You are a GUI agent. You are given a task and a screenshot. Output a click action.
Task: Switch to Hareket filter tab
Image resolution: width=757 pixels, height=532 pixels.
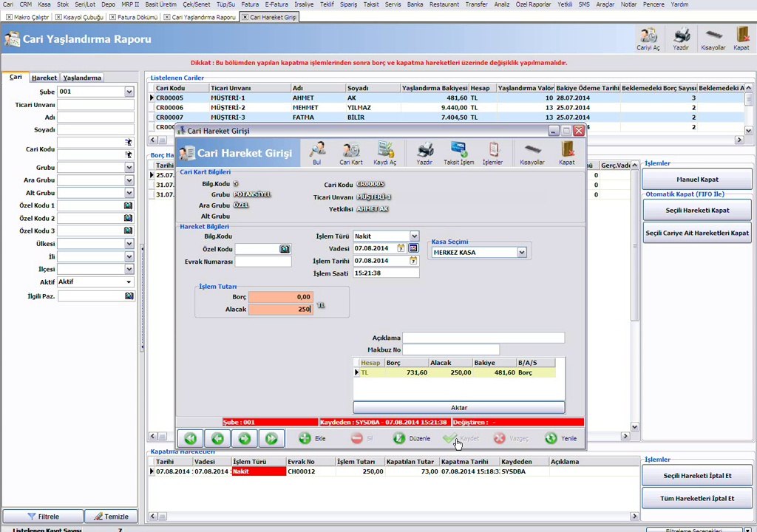tap(44, 78)
